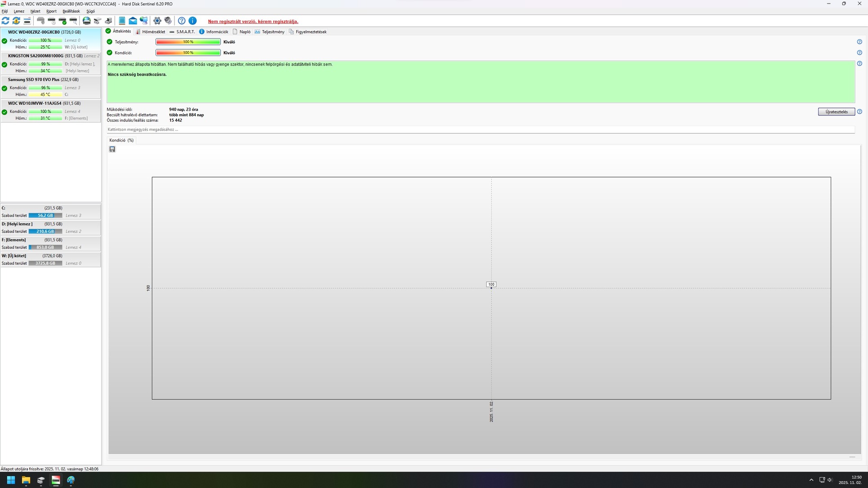Click the globe disk toolbar icon
This screenshot has height=488, width=868.
pos(86,21)
